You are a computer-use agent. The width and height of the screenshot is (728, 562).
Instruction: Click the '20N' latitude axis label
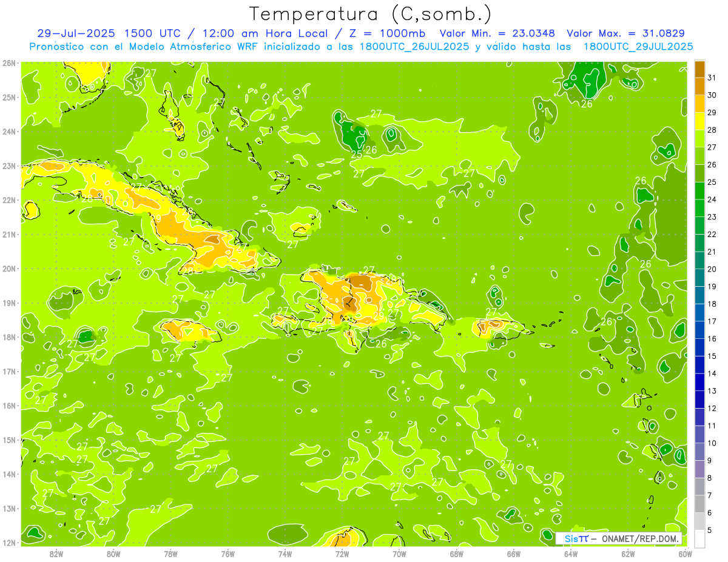pyautogui.click(x=9, y=269)
